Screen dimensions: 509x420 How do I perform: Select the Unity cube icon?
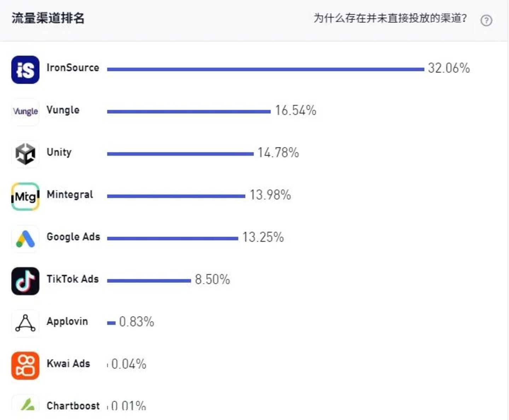pos(25,154)
